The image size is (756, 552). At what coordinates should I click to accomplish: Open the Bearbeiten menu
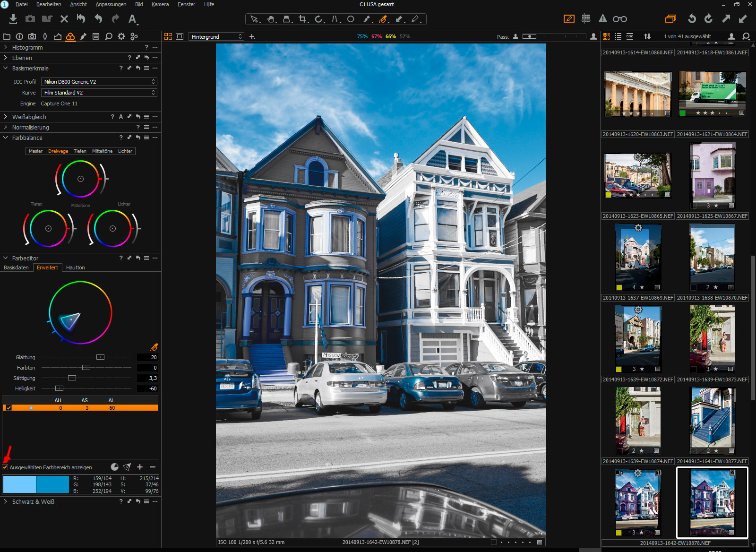point(49,4)
